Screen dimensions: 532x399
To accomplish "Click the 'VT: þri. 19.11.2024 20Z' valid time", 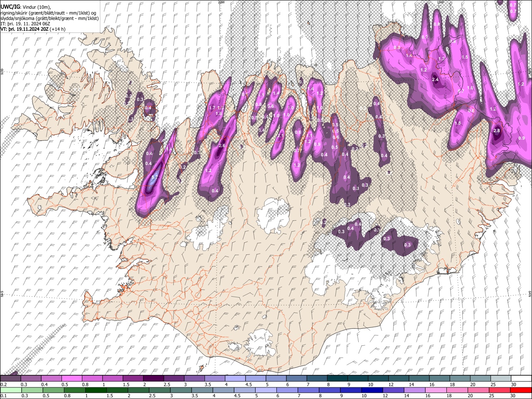I will click(25, 29).
